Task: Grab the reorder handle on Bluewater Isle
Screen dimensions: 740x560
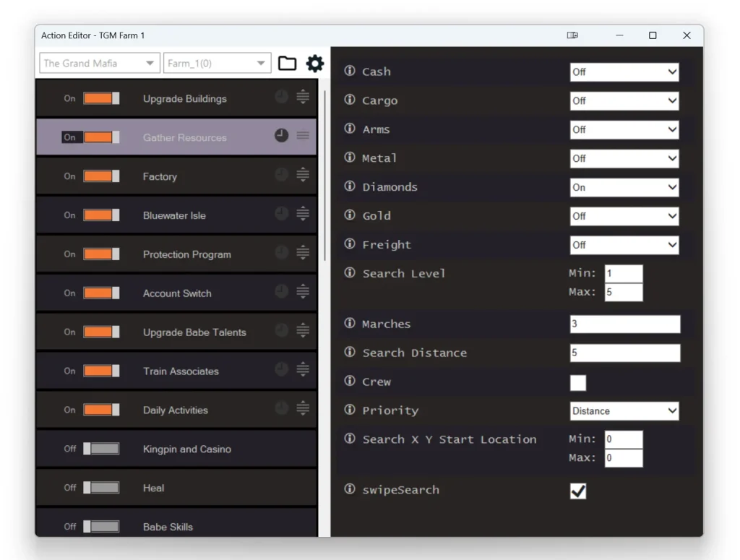Action: point(303,213)
